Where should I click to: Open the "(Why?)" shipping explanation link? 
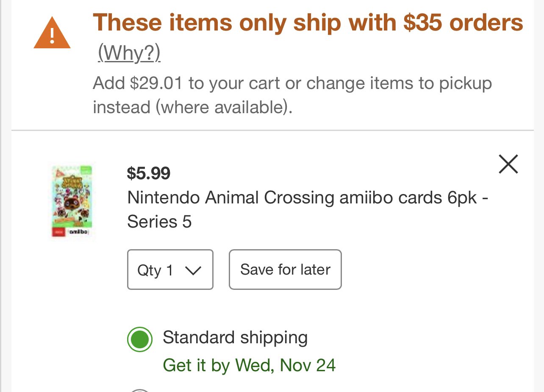(x=129, y=53)
